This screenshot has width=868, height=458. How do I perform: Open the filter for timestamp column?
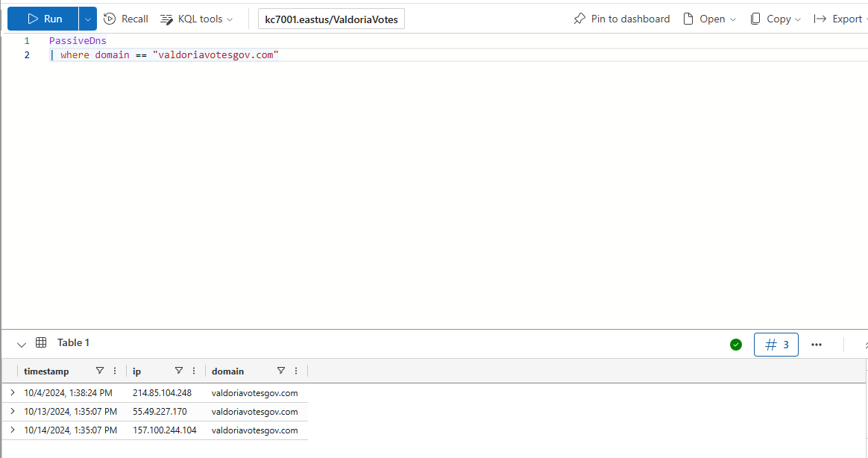click(100, 371)
